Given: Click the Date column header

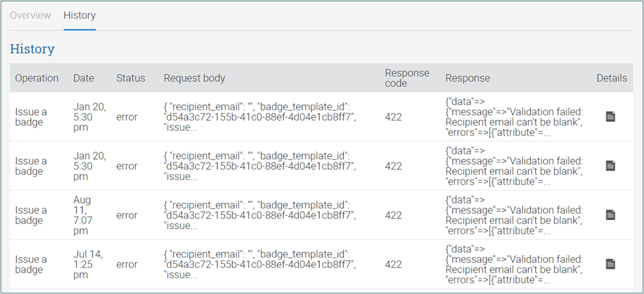Looking at the screenshot, I should click(x=84, y=78).
